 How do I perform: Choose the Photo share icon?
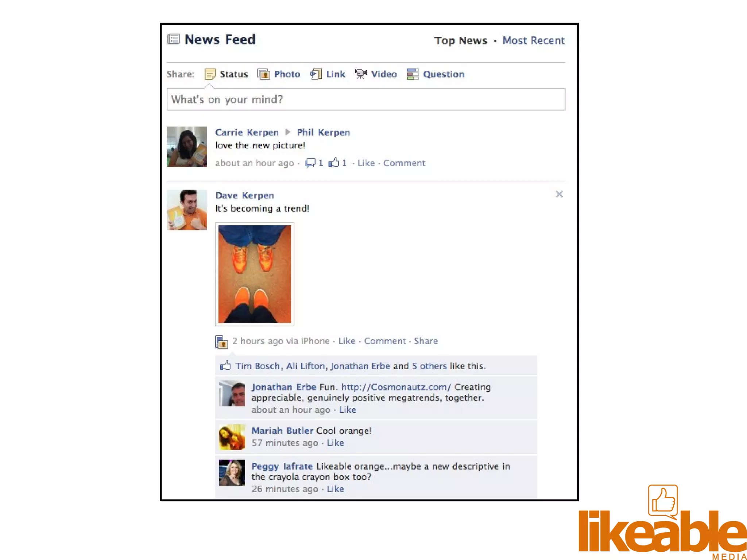(x=264, y=74)
